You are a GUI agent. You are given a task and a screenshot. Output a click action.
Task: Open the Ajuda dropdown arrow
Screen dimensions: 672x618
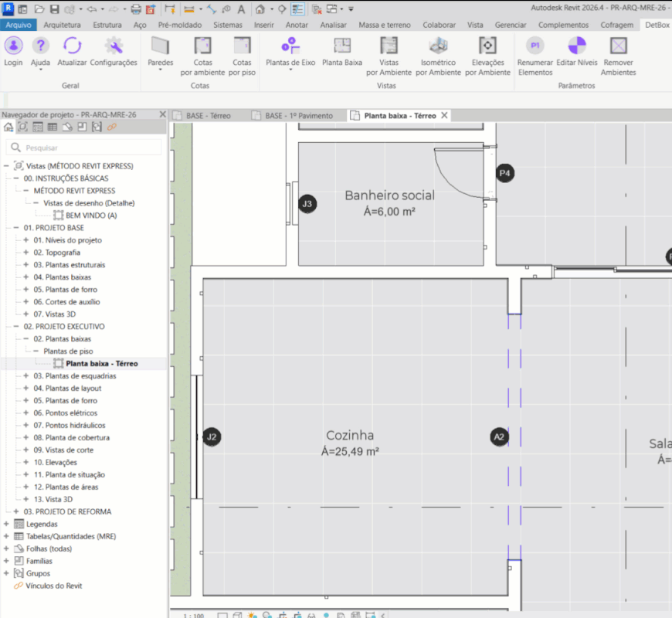click(x=41, y=70)
